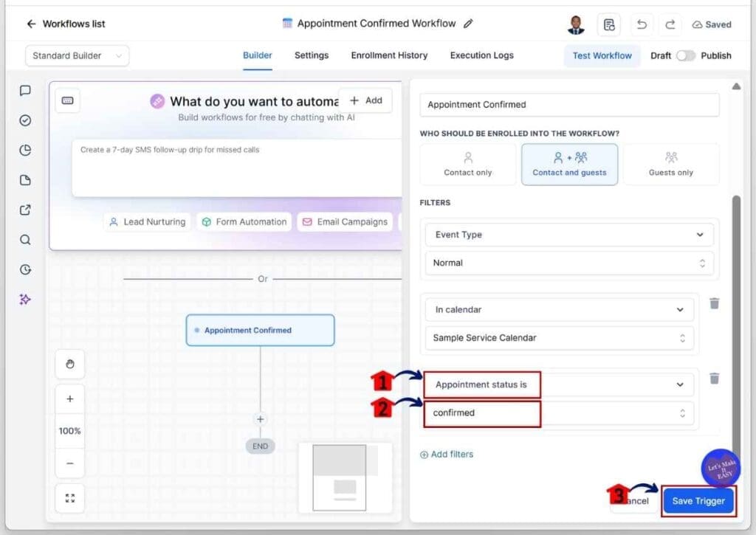The width and height of the screenshot is (756, 535).
Task: Click the Save Trigger button
Action: pyautogui.click(x=698, y=501)
